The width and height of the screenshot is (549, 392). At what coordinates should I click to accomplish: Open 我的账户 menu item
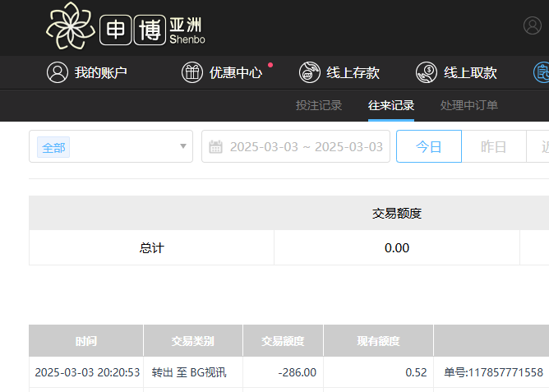coord(100,73)
